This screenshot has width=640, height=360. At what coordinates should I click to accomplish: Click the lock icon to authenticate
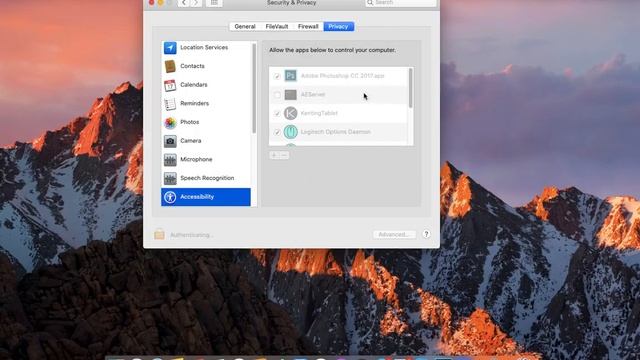[159, 234]
